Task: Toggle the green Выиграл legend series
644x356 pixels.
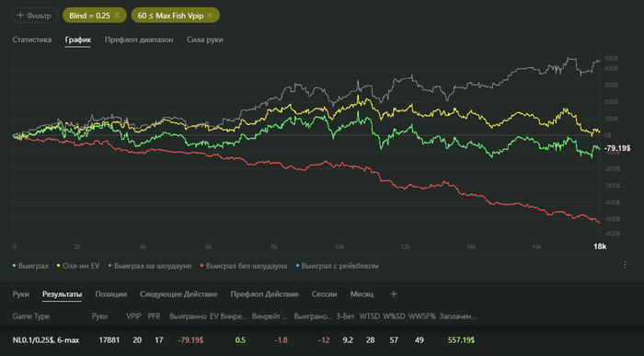Action: coord(30,266)
